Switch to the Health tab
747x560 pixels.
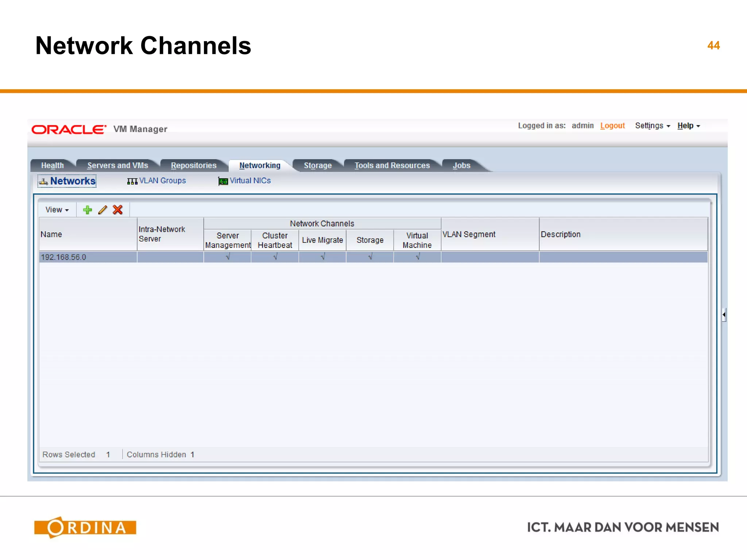tap(53, 166)
